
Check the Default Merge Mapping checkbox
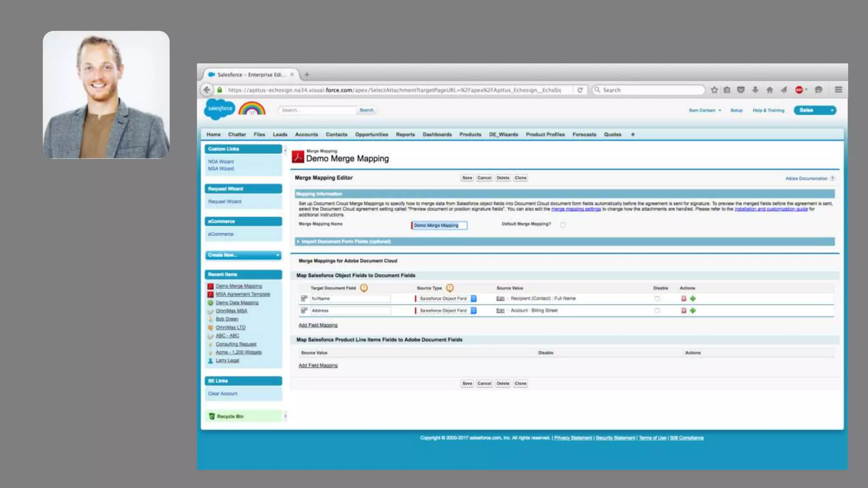[x=563, y=225]
